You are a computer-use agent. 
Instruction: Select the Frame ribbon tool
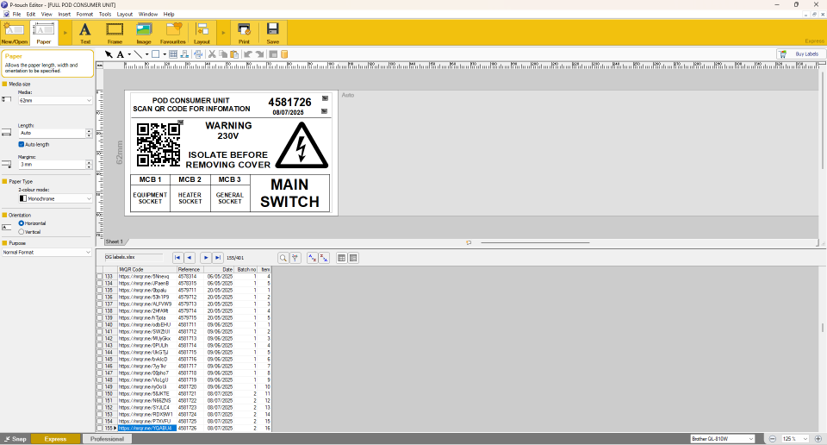coord(114,33)
